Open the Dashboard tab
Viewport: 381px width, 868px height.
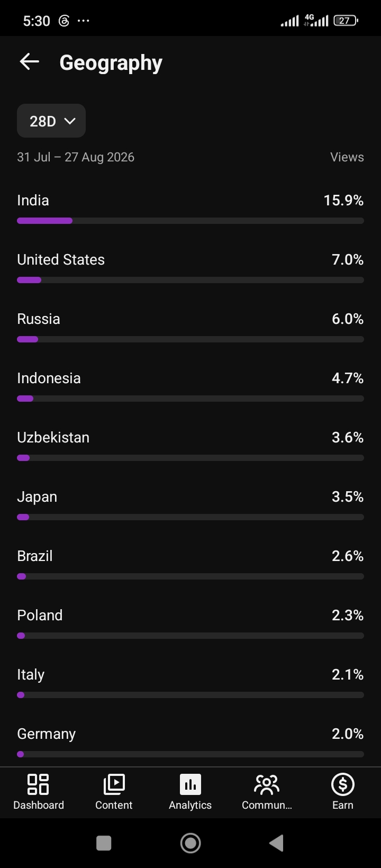pos(38,791)
